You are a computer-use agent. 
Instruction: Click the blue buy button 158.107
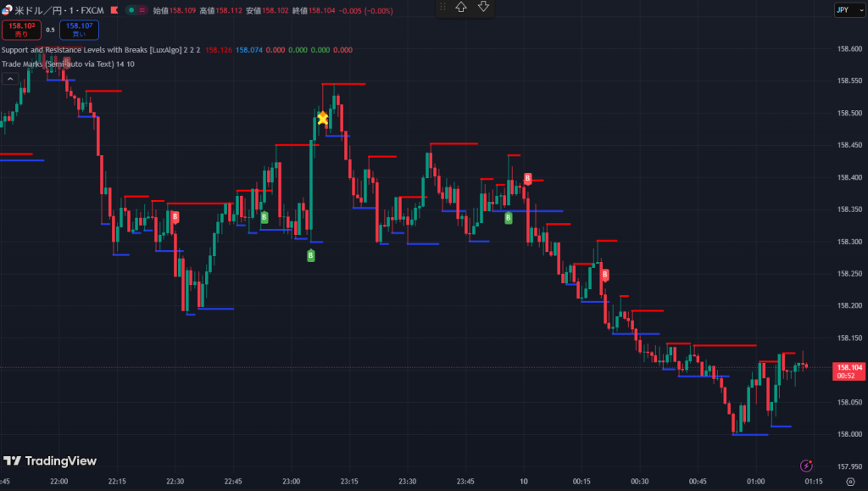[x=79, y=30]
